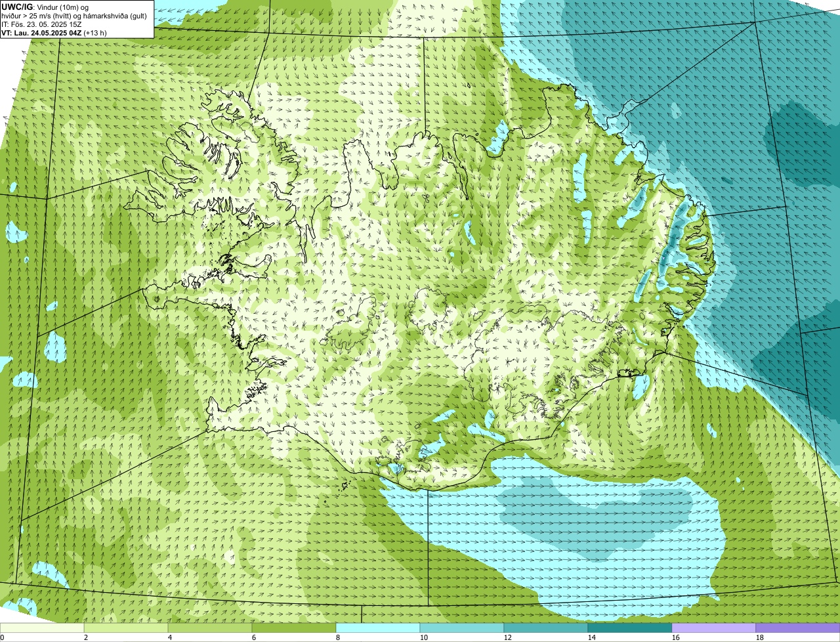Image resolution: width=840 pixels, height=642 pixels.
Task: Click the 'IT: Fös. 23. 05. 2025 15Z' line
Action: coord(41,24)
